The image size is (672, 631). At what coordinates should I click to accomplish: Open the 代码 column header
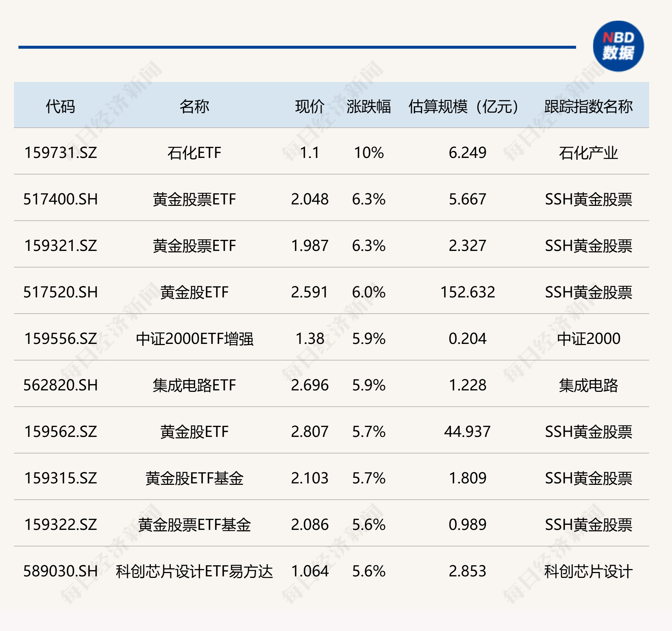point(61,104)
